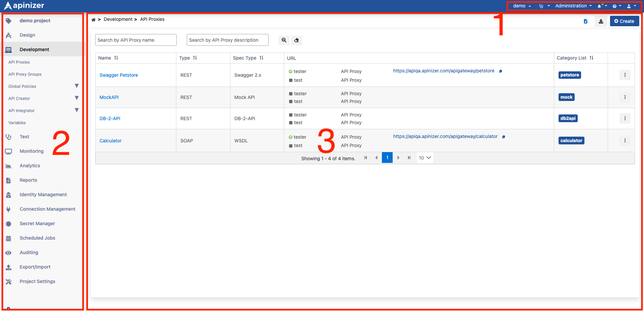Click the Excel export icon
644x312 pixels.
[585, 22]
